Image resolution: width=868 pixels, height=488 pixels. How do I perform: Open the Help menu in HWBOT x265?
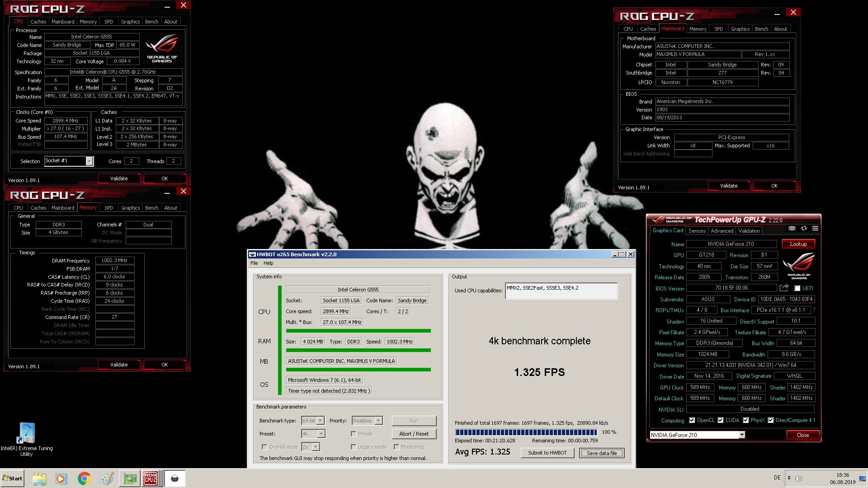[x=269, y=263]
